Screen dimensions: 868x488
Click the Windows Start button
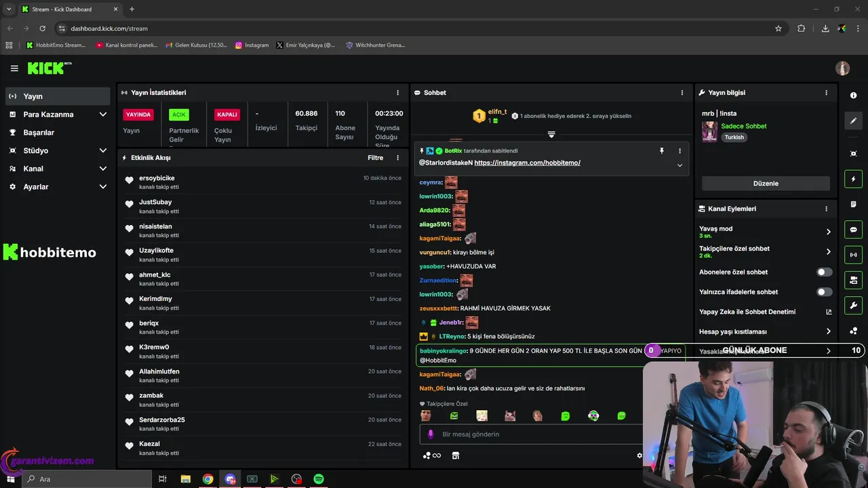[10, 479]
